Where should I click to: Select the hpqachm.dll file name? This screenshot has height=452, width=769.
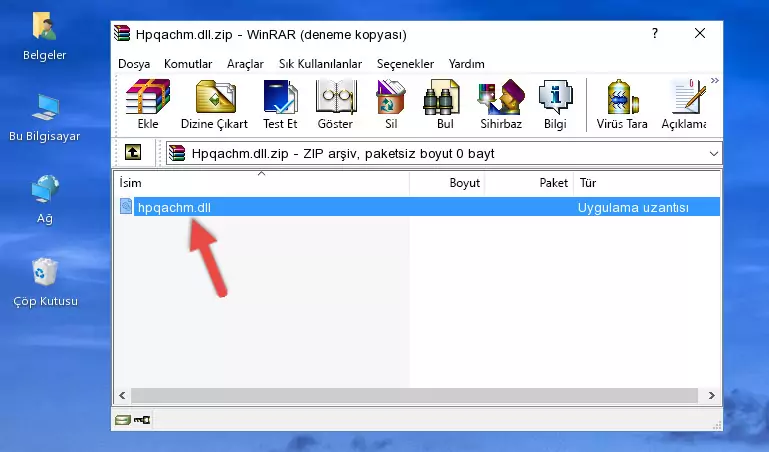click(174, 207)
